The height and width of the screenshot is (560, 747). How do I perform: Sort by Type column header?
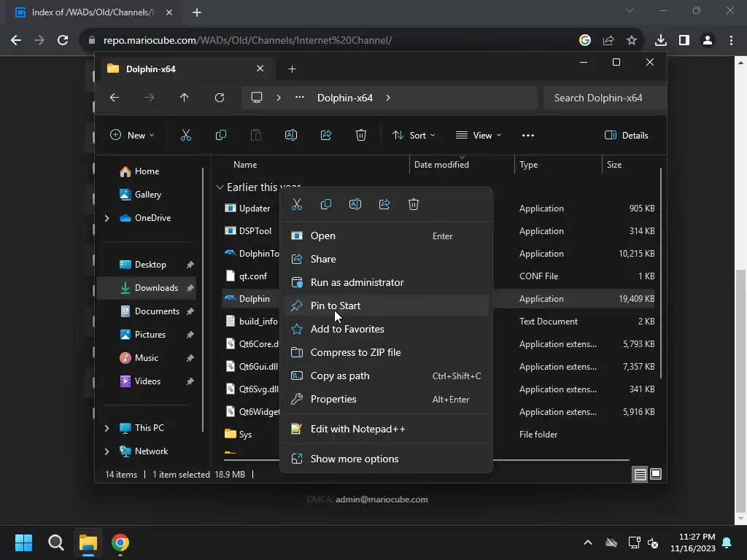coord(558,165)
